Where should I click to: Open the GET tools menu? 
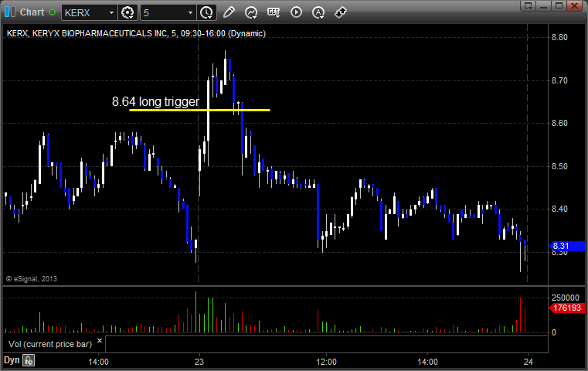point(274,12)
